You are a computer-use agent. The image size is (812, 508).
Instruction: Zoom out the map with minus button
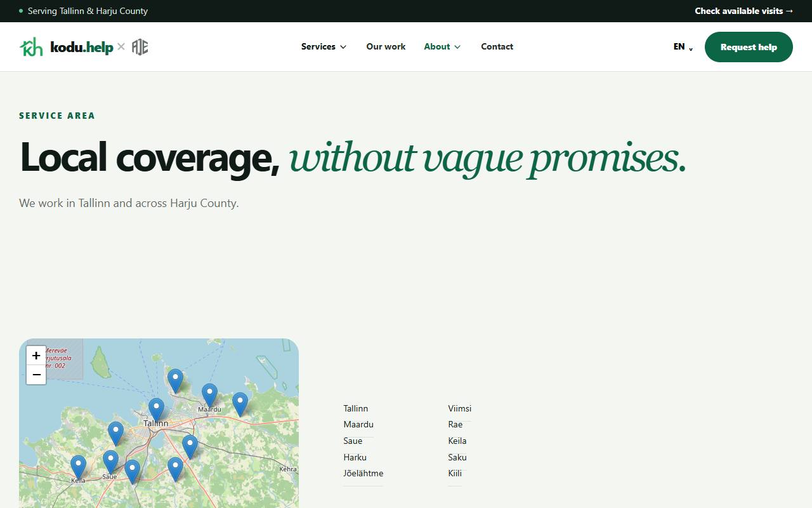36,375
